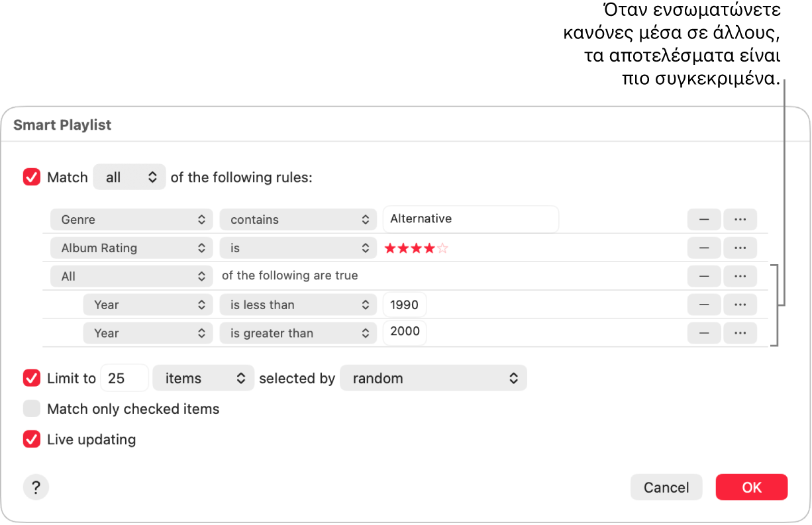Click ellipsis on 'Year is greater than' row
This screenshot has width=812, height=525.
click(x=740, y=333)
